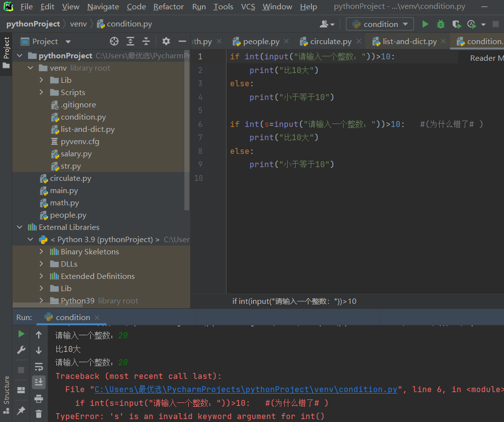Close the circulate.py tab

pos(359,41)
